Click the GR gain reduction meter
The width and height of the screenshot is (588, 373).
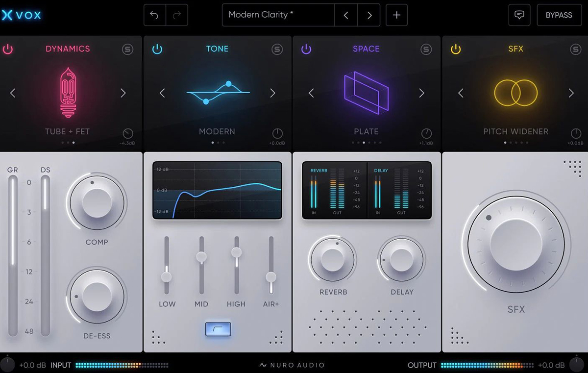pos(13,256)
